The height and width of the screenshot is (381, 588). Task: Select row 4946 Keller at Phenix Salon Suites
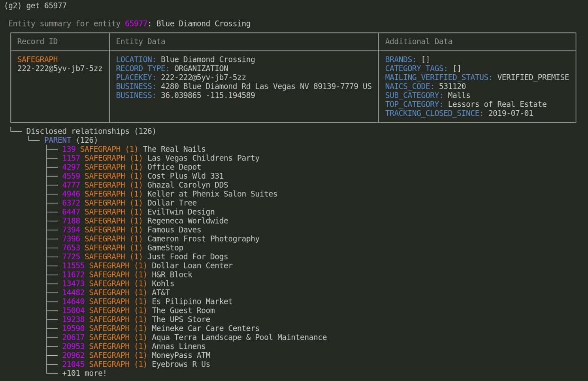click(170, 194)
